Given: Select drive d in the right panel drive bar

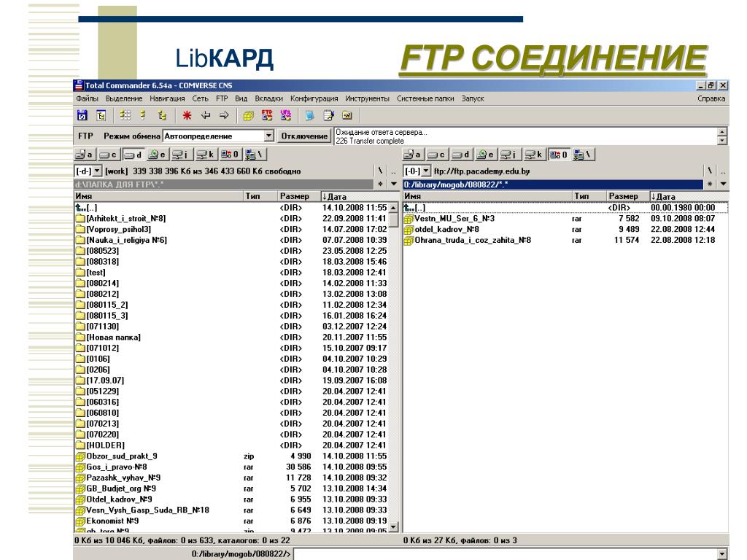Looking at the screenshot, I should coord(461,155).
